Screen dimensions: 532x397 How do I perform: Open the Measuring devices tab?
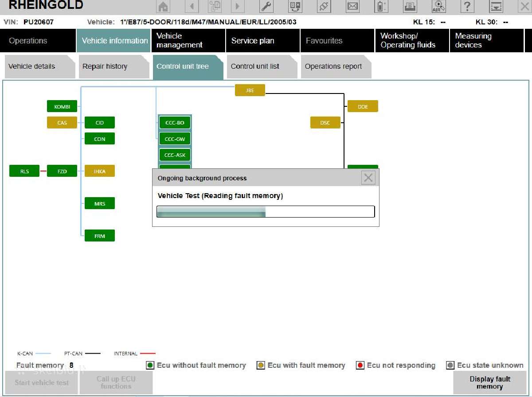click(487, 41)
